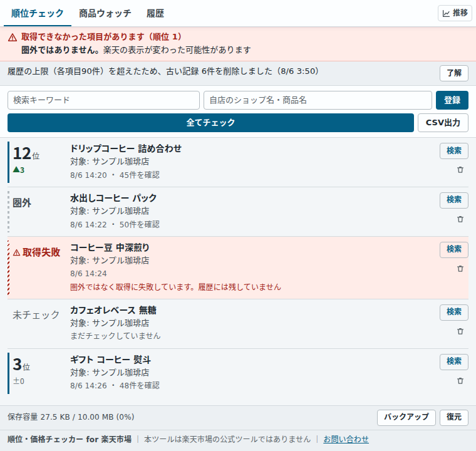Open the 推移 trend chart button
Viewport: 476px width, 451px height.
[455, 13]
